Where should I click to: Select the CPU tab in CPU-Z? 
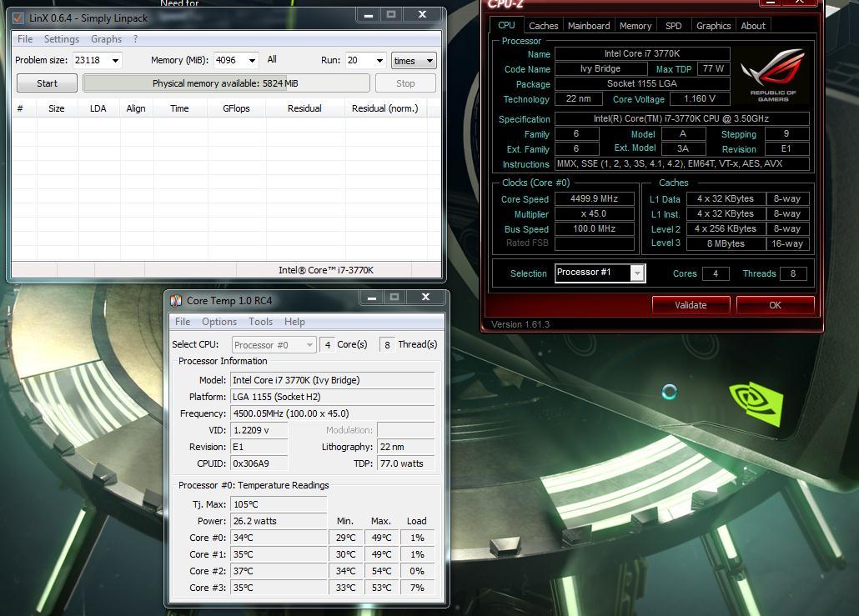(x=506, y=25)
